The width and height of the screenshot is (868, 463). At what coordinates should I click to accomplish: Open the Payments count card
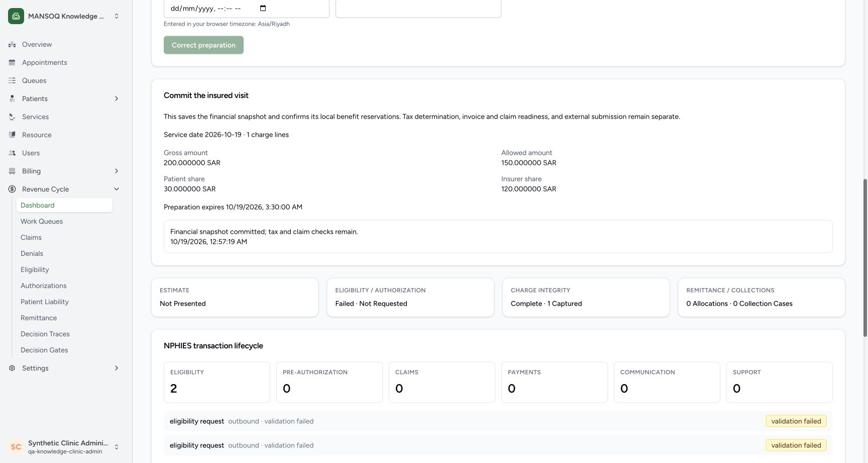(x=555, y=382)
